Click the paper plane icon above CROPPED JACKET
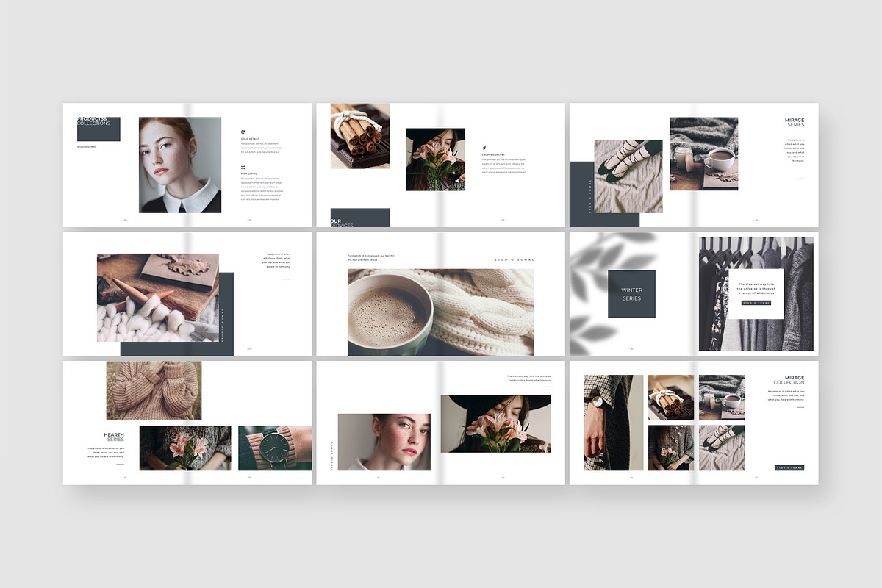 click(484, 147)
